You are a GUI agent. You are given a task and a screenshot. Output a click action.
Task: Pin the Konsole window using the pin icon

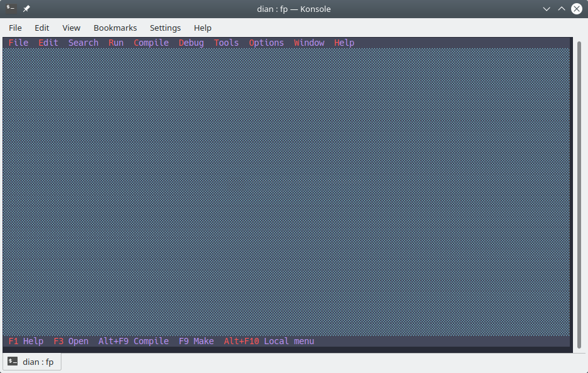25,9
